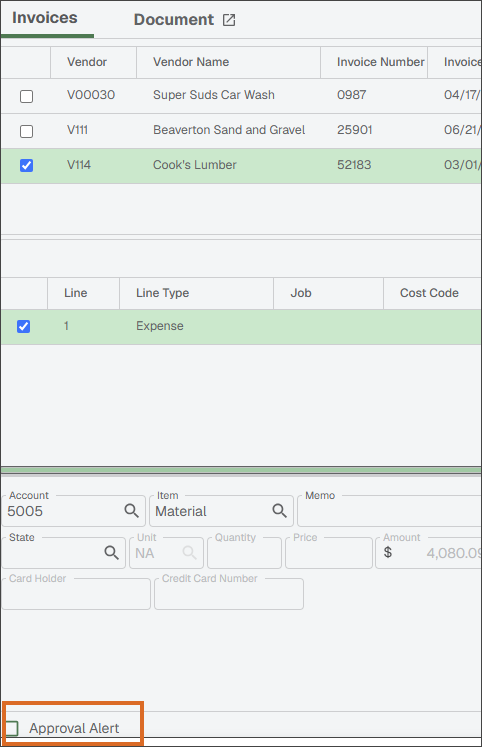Check the Super Suds Car Wash checkbox
Image resolution: width=482 pixels, height=747 pixels.
coord(27,96)
